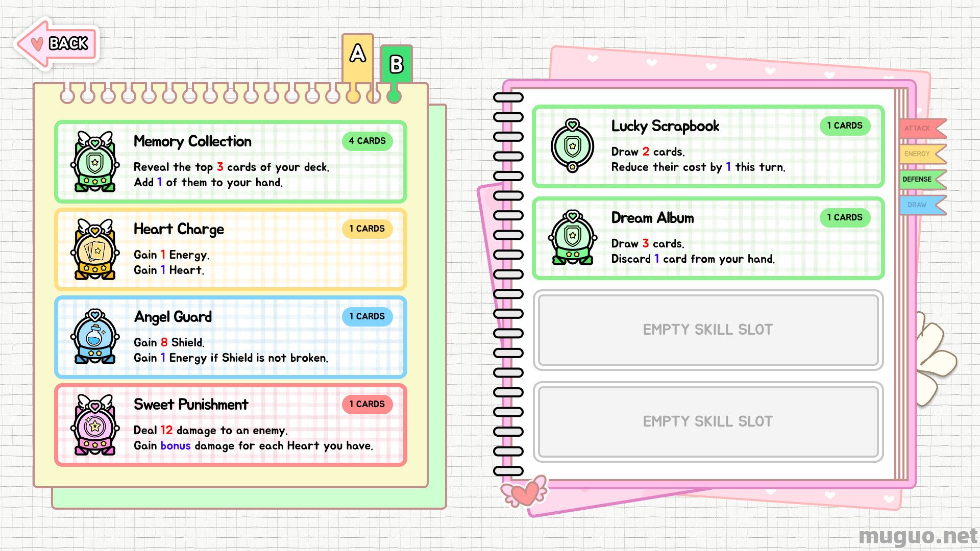Click the Dream Album 1 CARDS badge
980x551 pixels.
click(845, 217)
